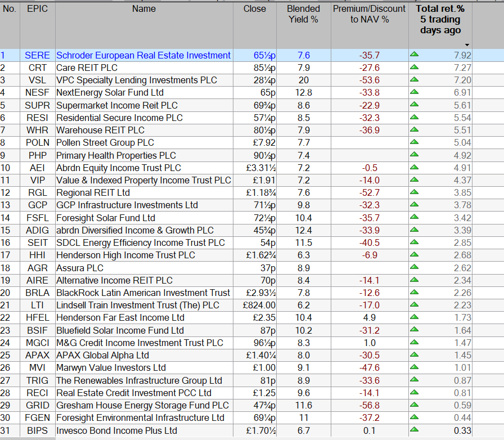504x440 pixels.
Task: Click the green up arrow in the ADIG row
Action: [415, 230]
